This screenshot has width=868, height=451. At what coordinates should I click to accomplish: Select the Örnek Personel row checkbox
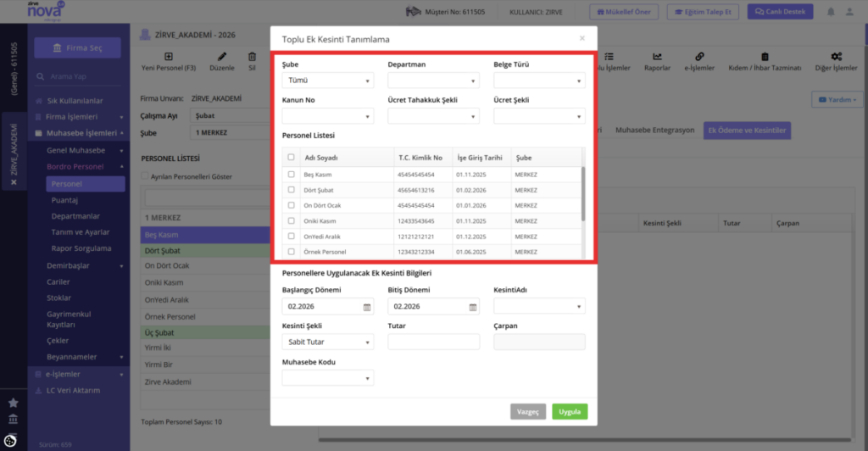292,252
